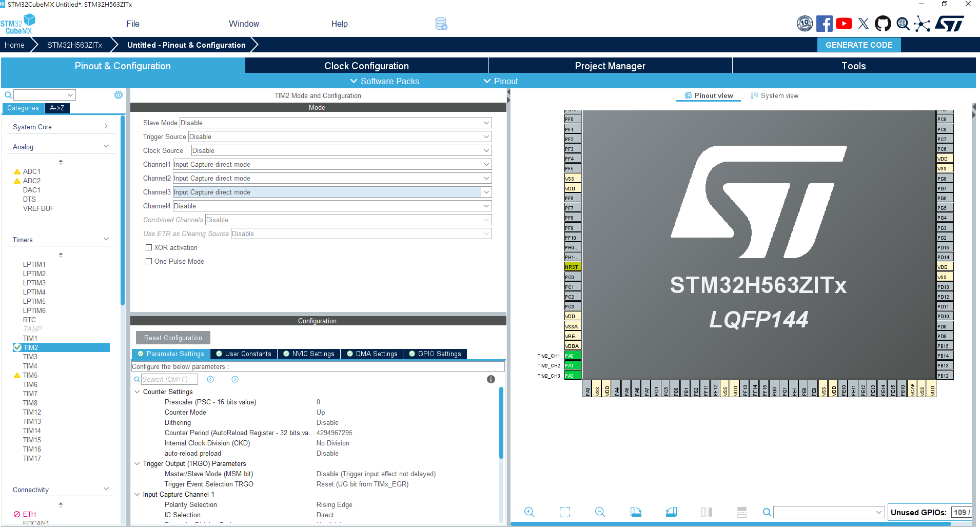The image size is (980, 527).
Task: Zoom out on the pinout view
Action: (x=600, y=512)
